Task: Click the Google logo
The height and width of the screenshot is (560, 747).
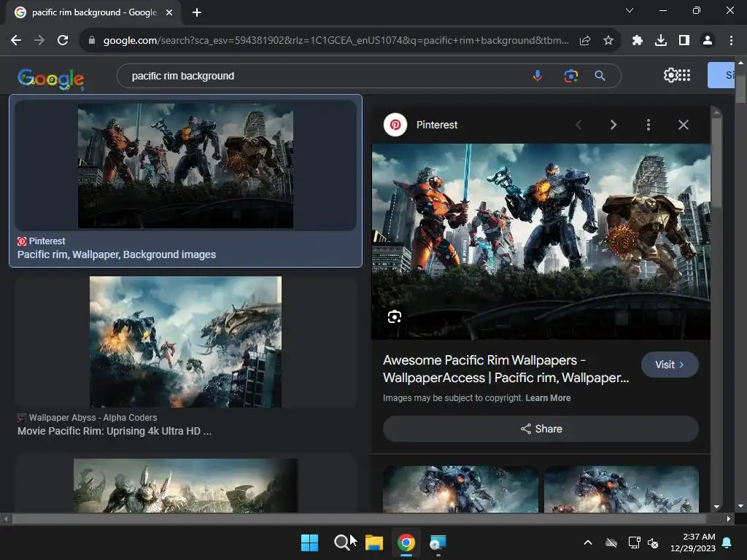Action: tap(51, 79)
